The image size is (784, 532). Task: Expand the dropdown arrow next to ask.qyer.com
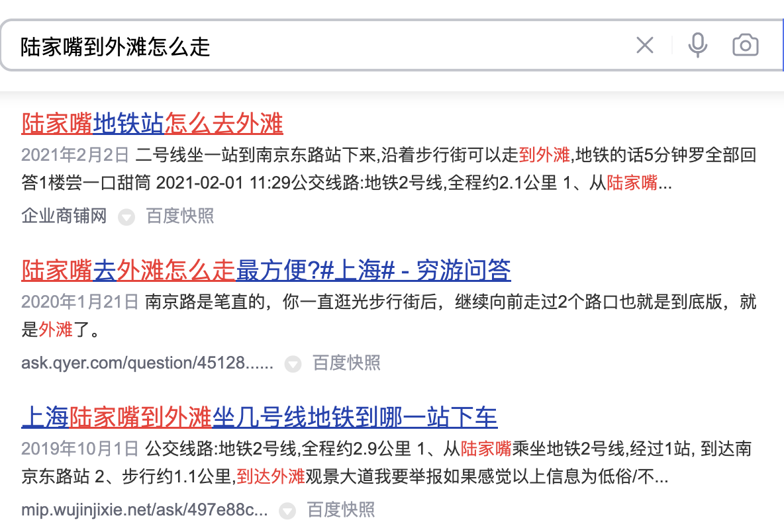293,364
